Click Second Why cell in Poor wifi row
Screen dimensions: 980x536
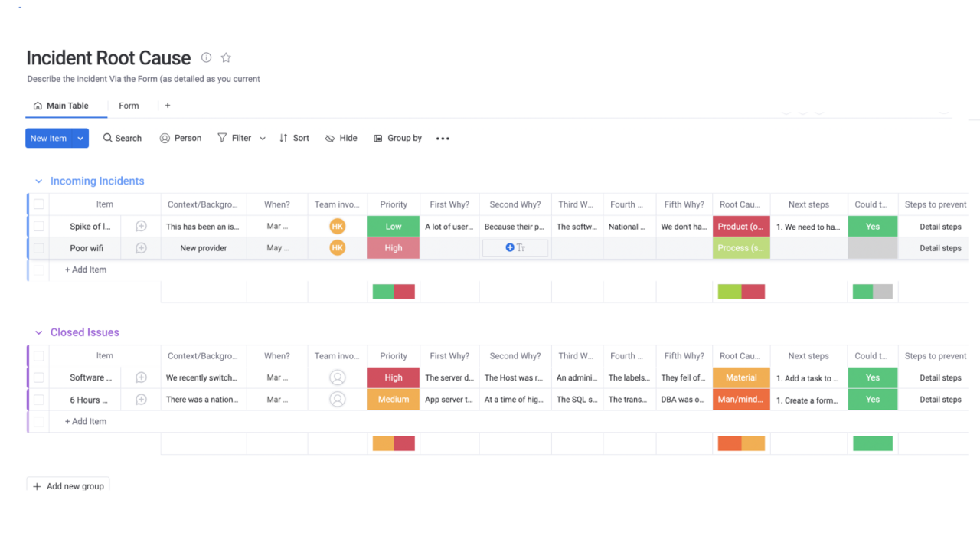click(x=514, y=248)
